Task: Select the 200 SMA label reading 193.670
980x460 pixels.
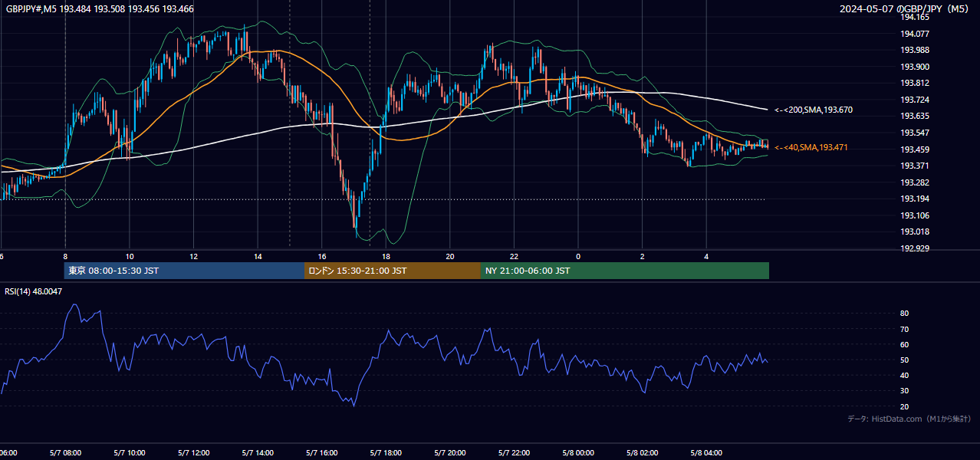Action: (814, 110)
